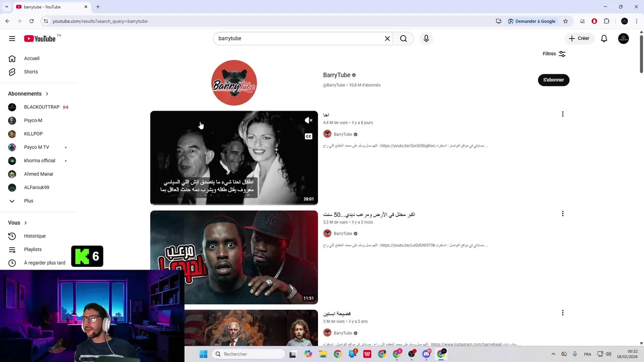Open YouTube notifications bell
Screen dimensions: 644x362
(604, 39)
